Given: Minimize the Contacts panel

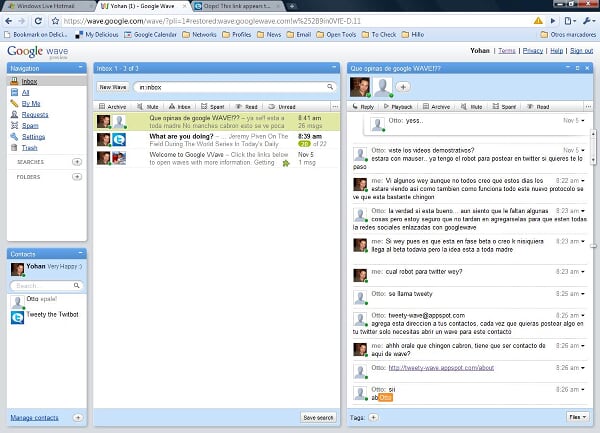Looking at the screenshot, I should click(x=80, y=253).
